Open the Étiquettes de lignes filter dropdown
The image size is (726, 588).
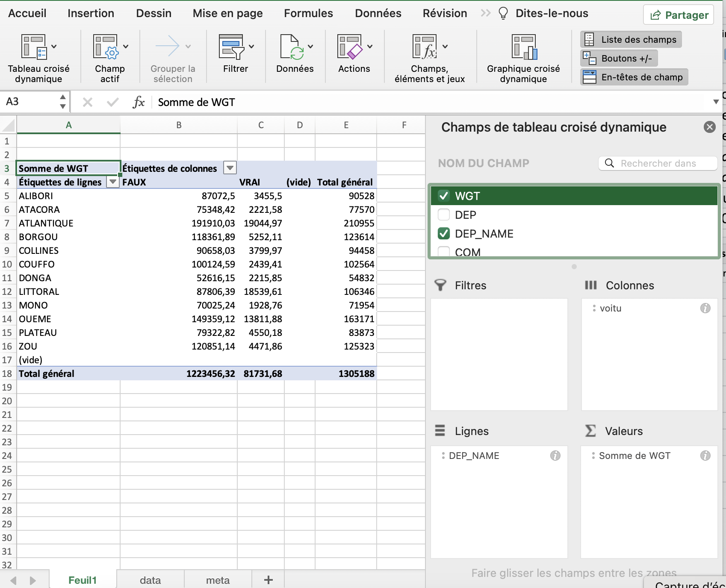point(112,182)
